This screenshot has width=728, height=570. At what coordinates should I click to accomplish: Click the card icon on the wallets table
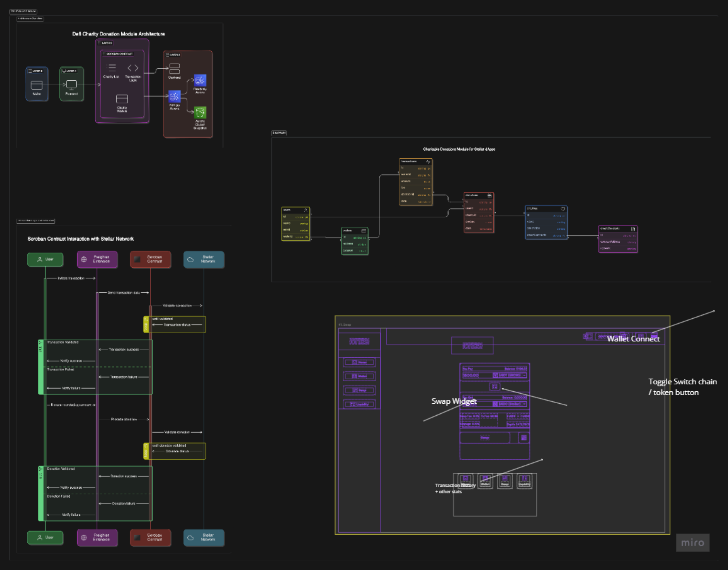(x=363, y=231)
